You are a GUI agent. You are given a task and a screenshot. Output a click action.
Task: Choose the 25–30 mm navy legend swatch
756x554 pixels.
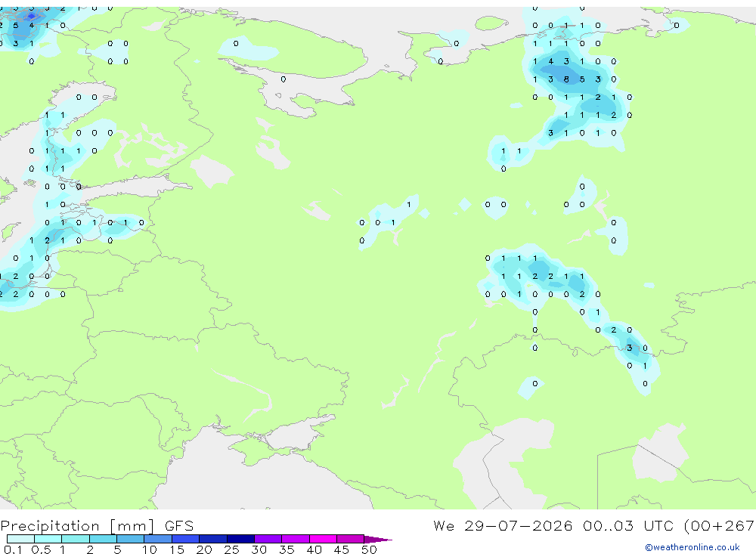240,539
